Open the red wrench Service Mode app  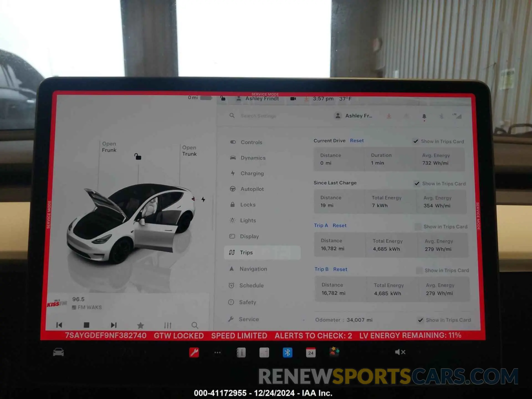click(194, 352)
